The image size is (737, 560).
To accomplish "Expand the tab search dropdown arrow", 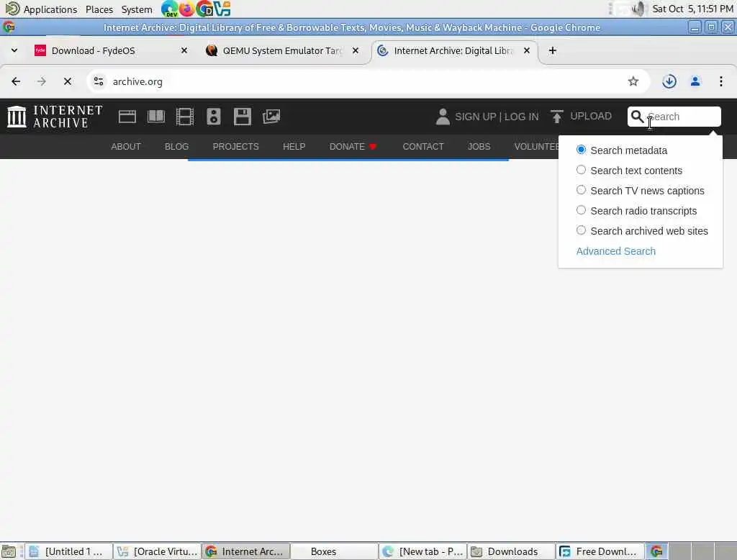I will tap(14, 50).
